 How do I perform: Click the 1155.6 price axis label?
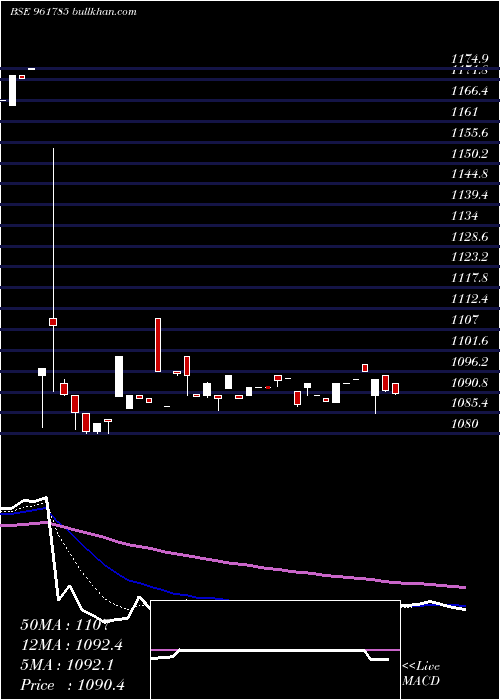pyautogui.click(x=469, y=133)
